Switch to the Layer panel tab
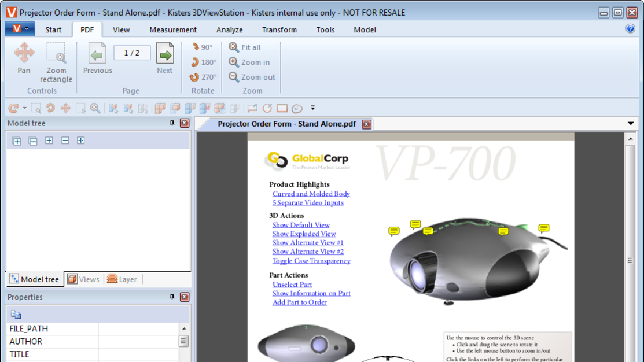Viewport: 644px width, 362px height. click(x=122, y=279)
